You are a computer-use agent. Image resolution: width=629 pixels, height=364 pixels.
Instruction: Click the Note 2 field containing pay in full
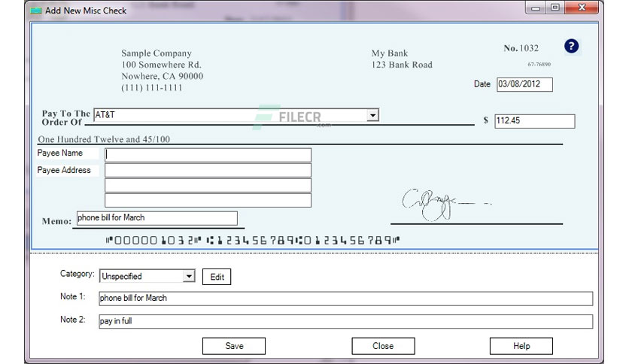(346, 321)
